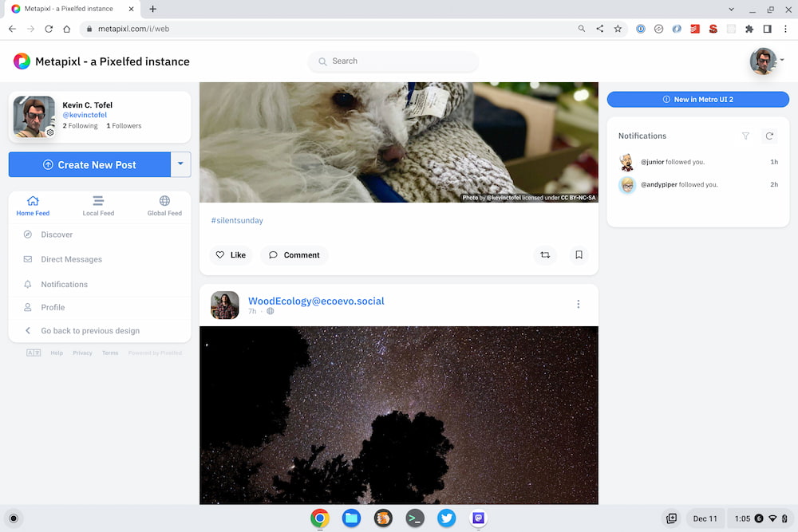Share this page via the share icon
Image resolution: width=798 pixels, height=532 pixels.
tap(599, 29)
